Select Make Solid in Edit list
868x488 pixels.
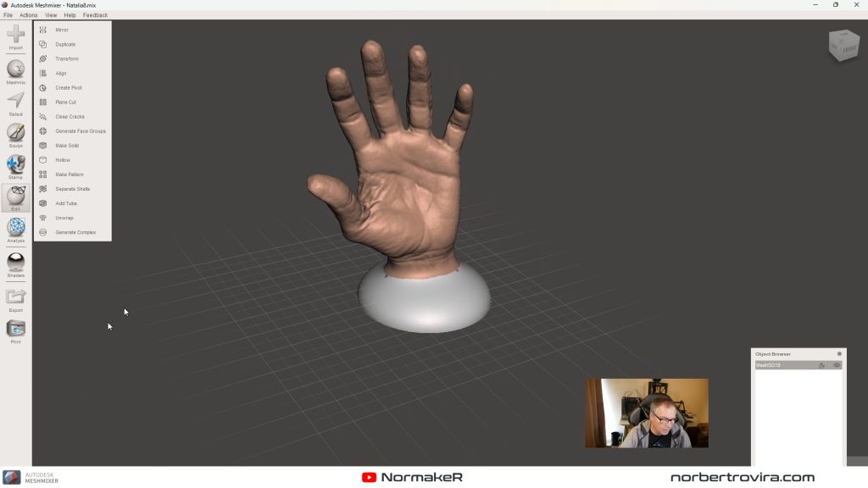[67, 146]
